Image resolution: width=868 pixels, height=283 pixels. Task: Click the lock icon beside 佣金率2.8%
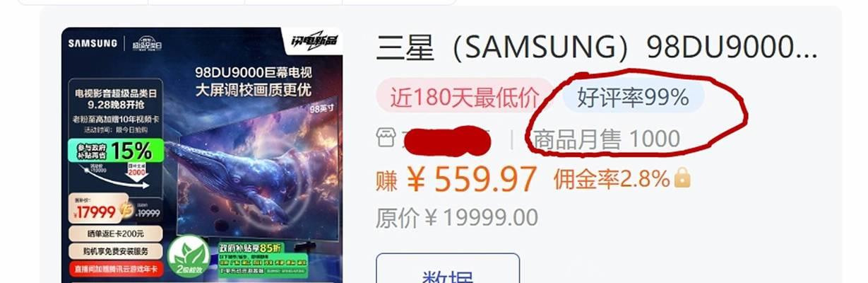coord(682,178)
